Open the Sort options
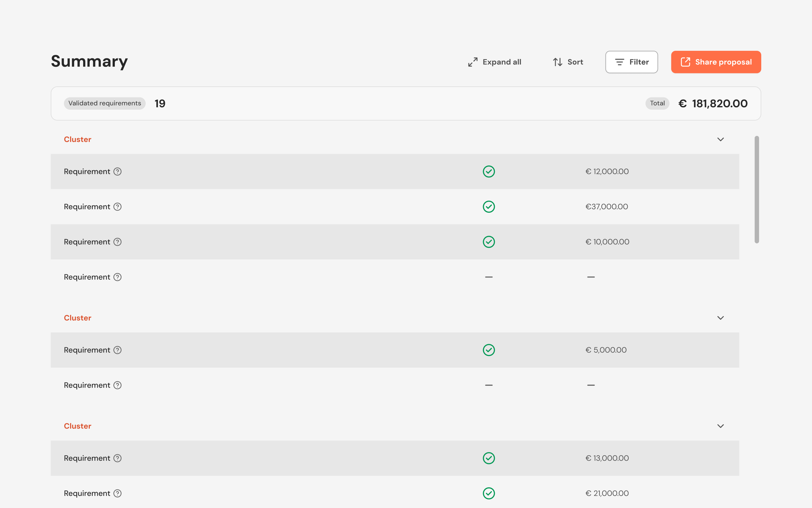 pyautogui.click(x=568, y=62)
